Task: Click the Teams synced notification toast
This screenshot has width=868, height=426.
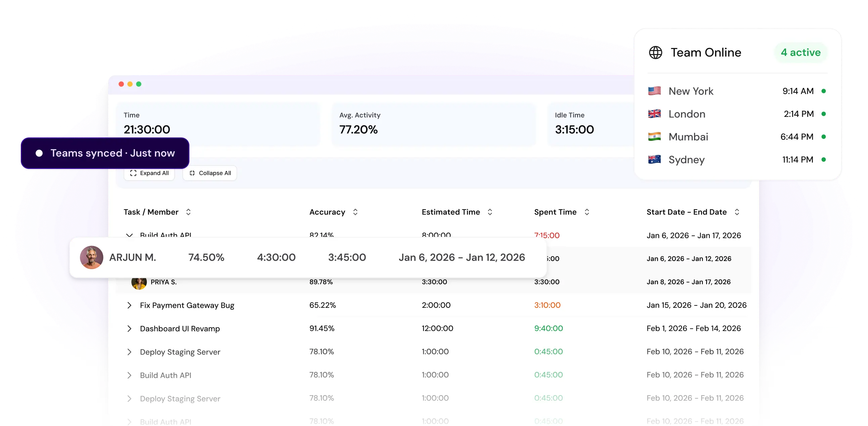Action: [x=105, y=153]
